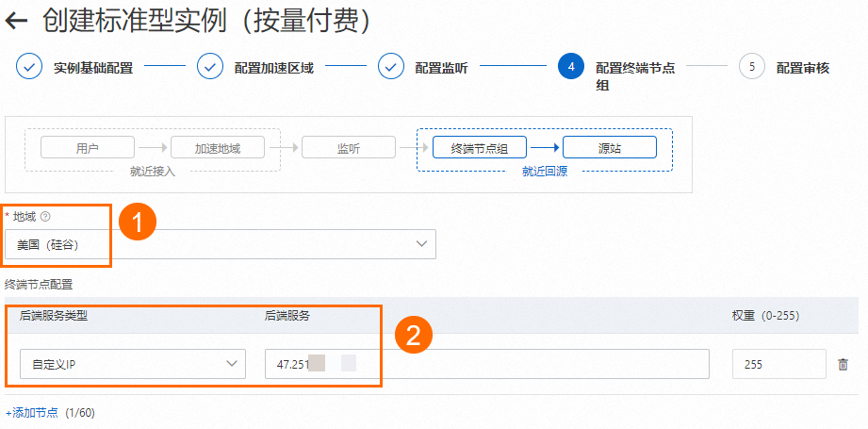
Task: Select the 实例基础配置 step label
Action: pyautogui.click(x=93, y=69)
